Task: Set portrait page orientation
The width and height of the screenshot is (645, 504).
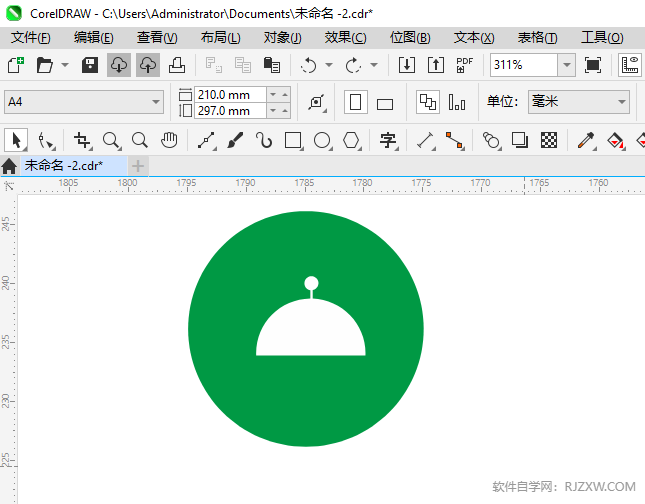Action: click(356, 102)
